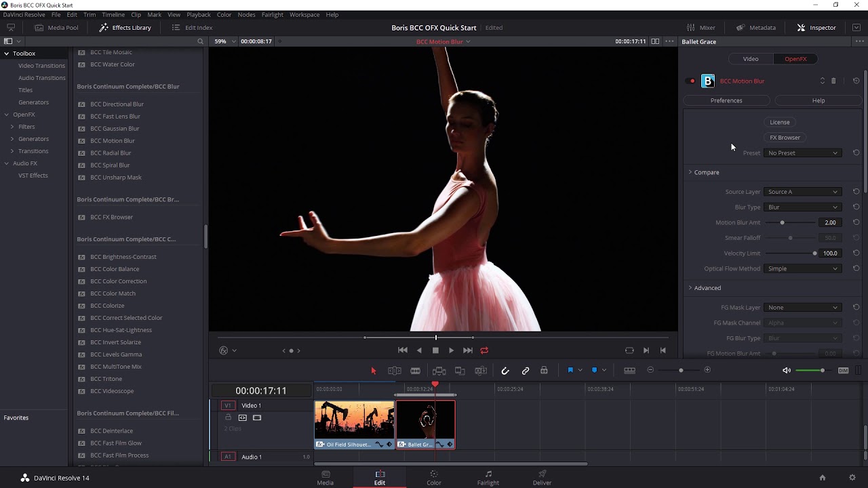The image size is (868, 488).
Task: Delete the BCC Motion Blur effect
Action: tap(833, 81)
